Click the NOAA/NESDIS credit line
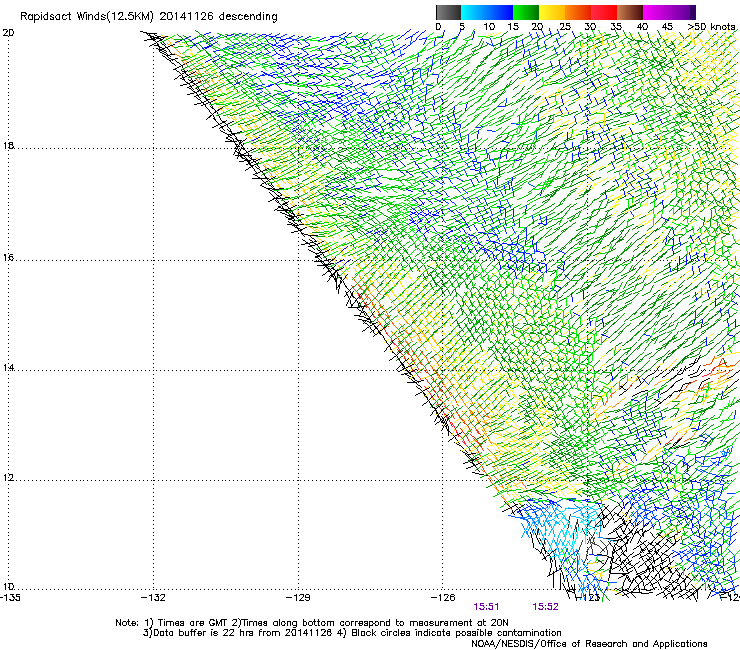Viewport: 740px width, 650px height. (589, 644)
